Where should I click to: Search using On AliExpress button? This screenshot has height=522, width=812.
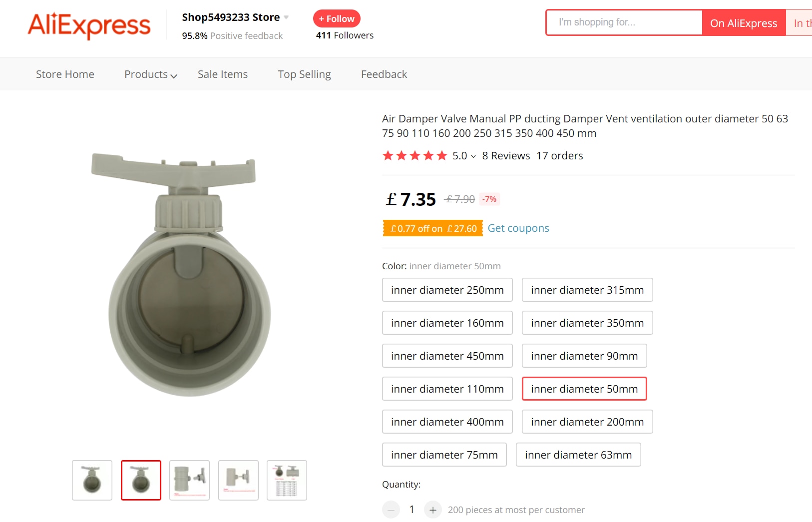click(x=744, y=22)
